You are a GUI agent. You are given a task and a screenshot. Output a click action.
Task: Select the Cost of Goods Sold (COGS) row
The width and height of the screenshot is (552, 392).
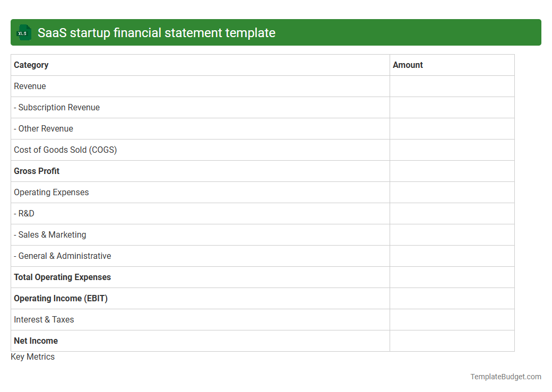point(65,150)
